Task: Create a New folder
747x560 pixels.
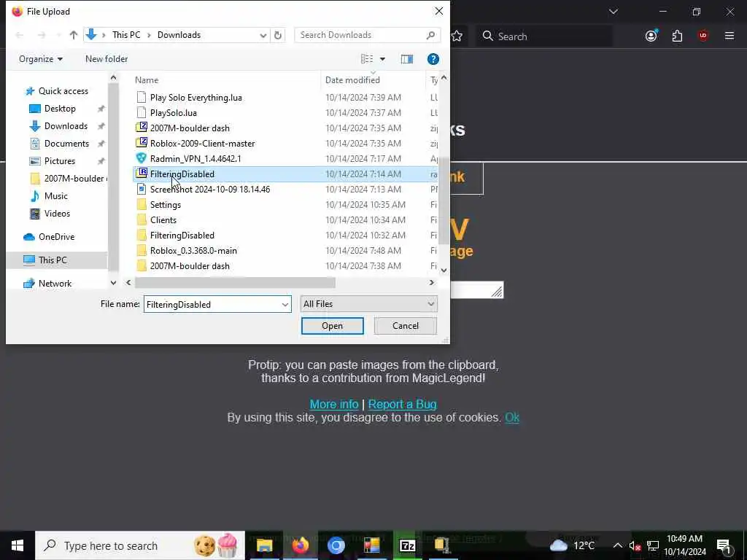Action: [107, 59]
